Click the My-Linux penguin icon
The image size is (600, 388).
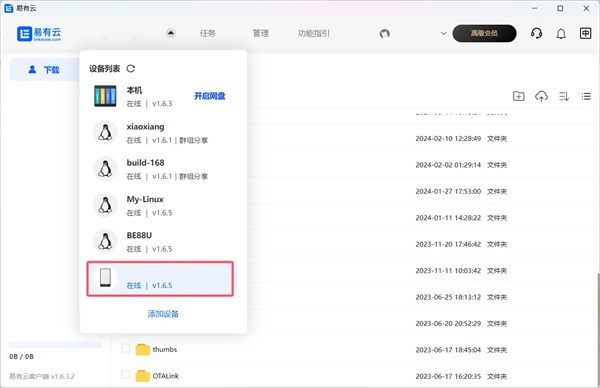tap(105, 205)
